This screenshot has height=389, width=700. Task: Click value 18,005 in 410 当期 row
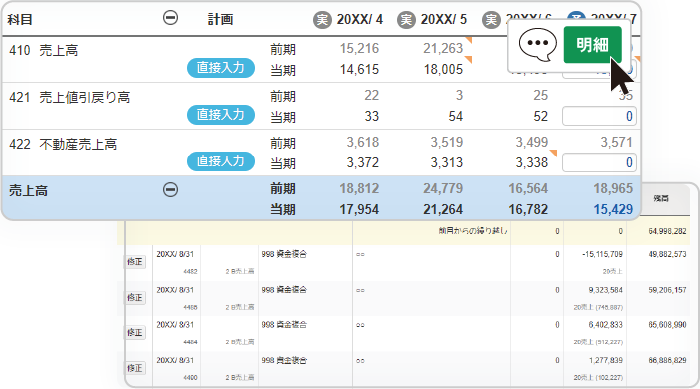(x=443, y=70)
